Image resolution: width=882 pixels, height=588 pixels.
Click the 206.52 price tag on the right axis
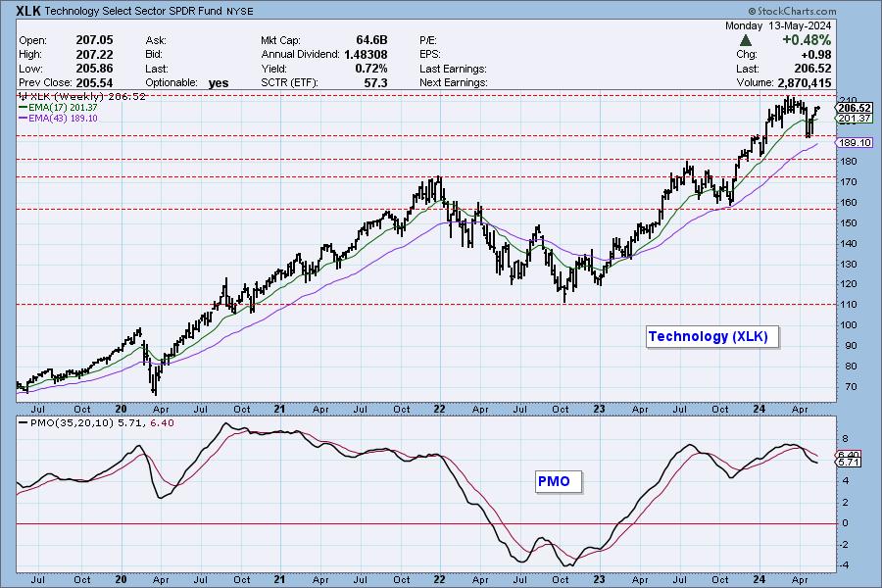[x=855, y=108]
